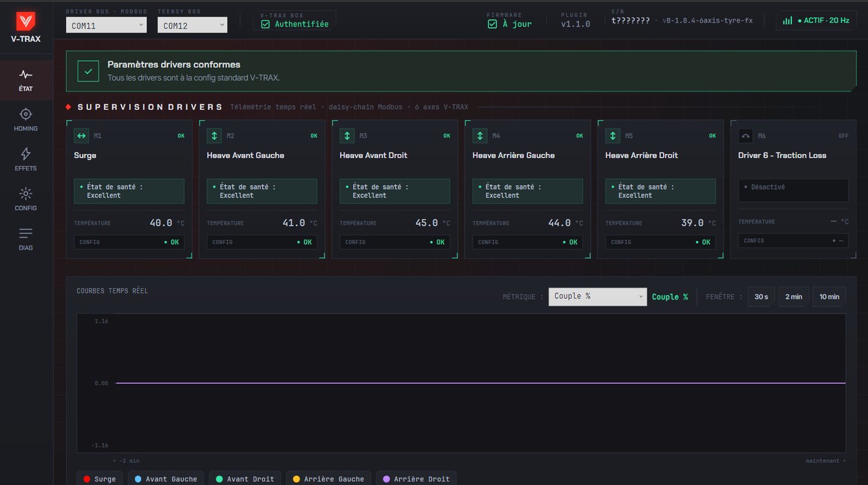This screenshot has width=868, height=485.
Task: Open the EFFETS section
Action: point(25,160)
